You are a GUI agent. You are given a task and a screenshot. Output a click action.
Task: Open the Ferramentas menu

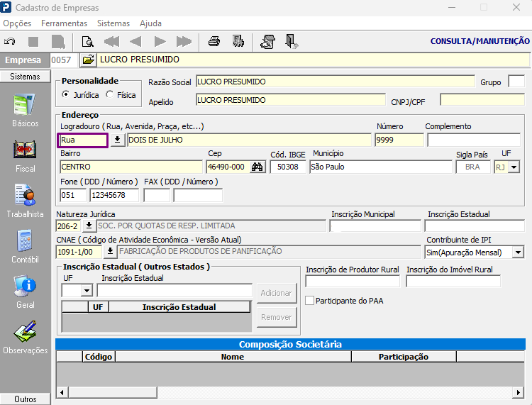point(64,23)
